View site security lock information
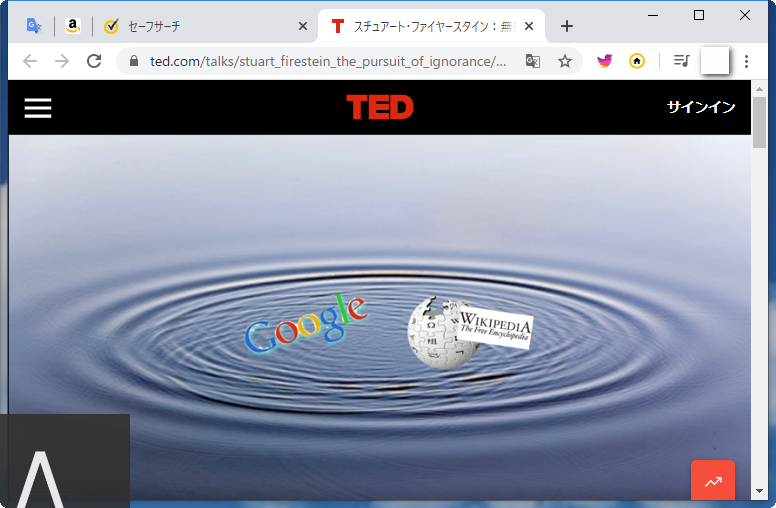Image resolution: width=776 pixels, height=508 pixels. tap(134, 61)
